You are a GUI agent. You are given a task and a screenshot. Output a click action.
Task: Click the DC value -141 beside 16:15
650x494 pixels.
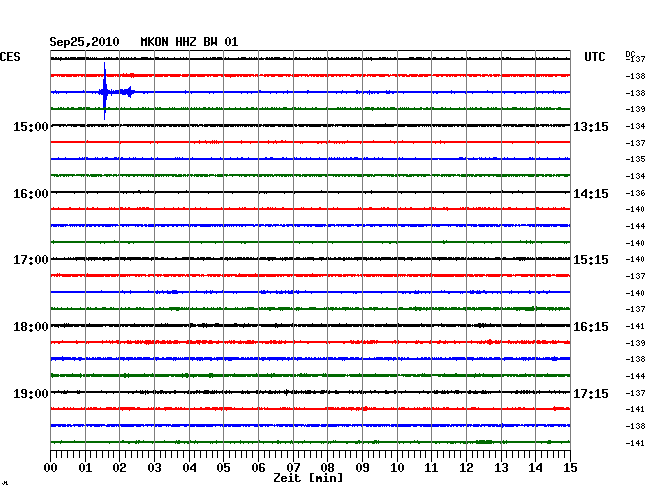(x=635, y=326)
